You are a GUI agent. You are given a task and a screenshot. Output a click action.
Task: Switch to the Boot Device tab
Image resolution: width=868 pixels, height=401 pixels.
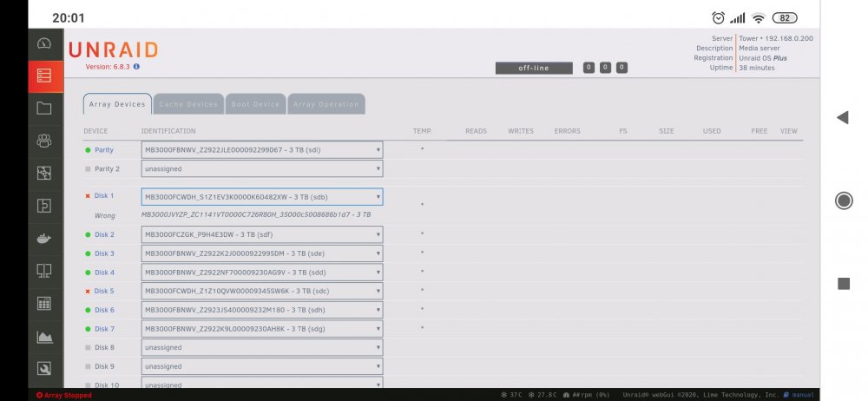(x=255, y=104)
